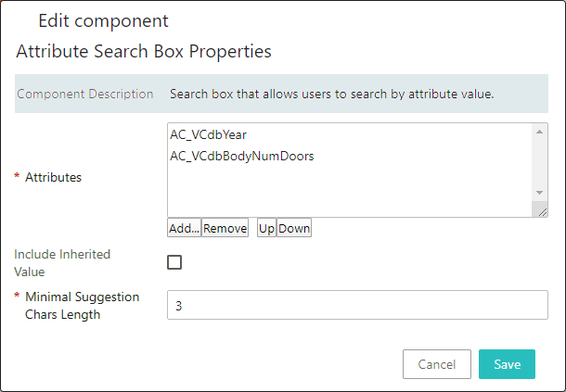Screen dimensions: 566x392
Task: Click the Attributes list scroll up arrow
Action: coord(540,132)
